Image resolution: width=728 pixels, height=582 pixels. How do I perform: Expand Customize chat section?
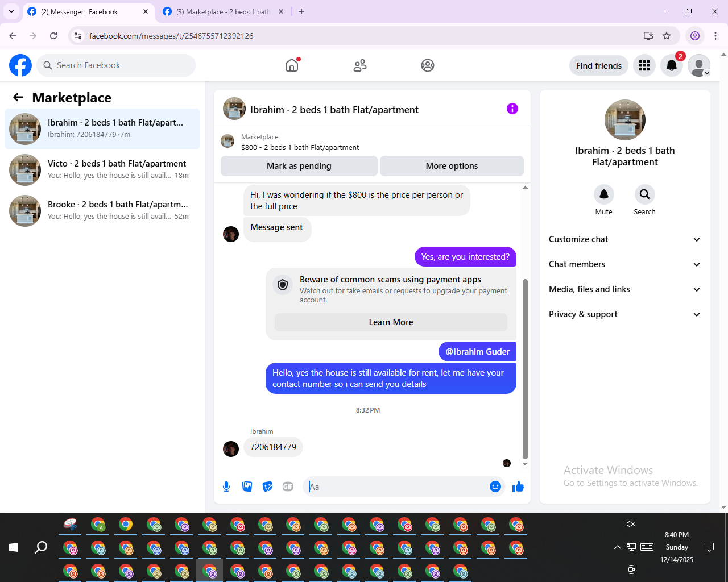[624, 239]
